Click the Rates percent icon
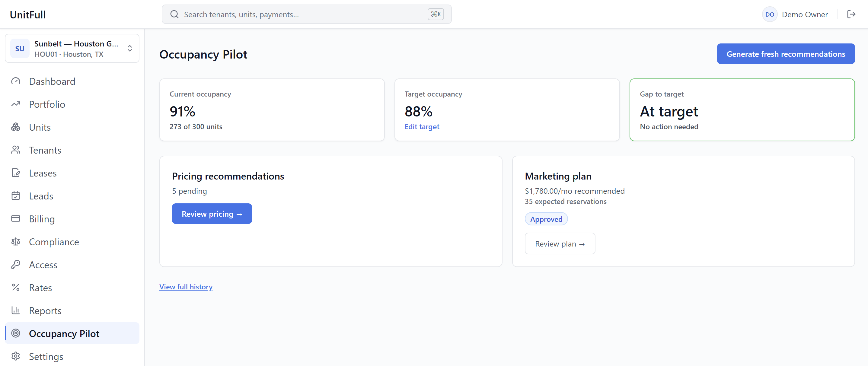868x366 pixels. tap(16, 288)
